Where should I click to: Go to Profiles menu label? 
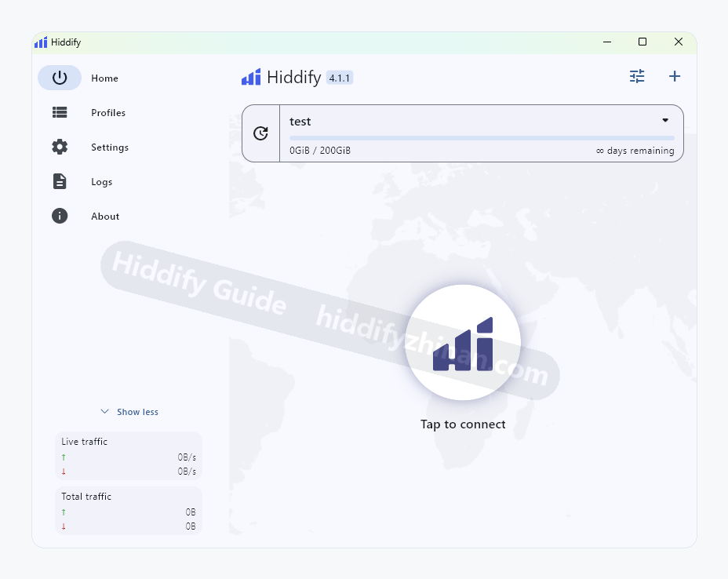click(x=108, y=113)
